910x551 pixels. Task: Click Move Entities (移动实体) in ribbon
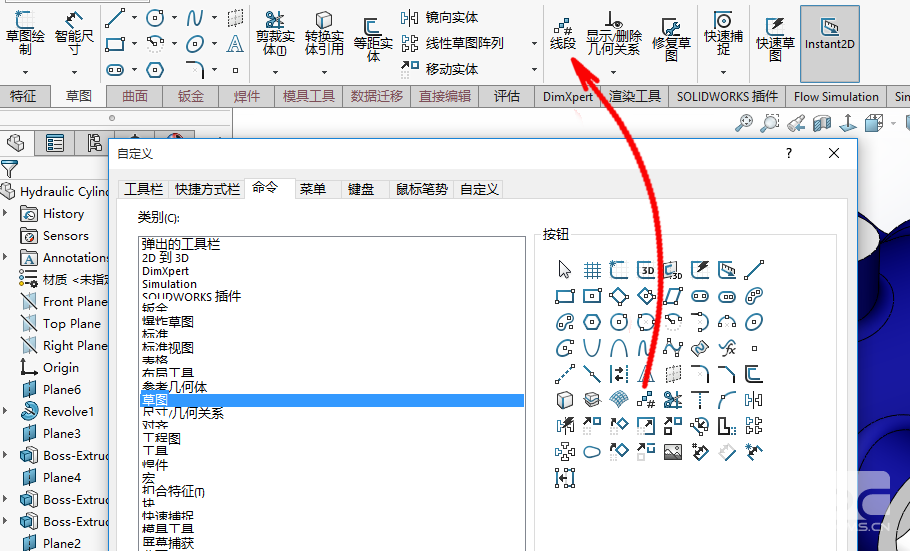[439, 69]
